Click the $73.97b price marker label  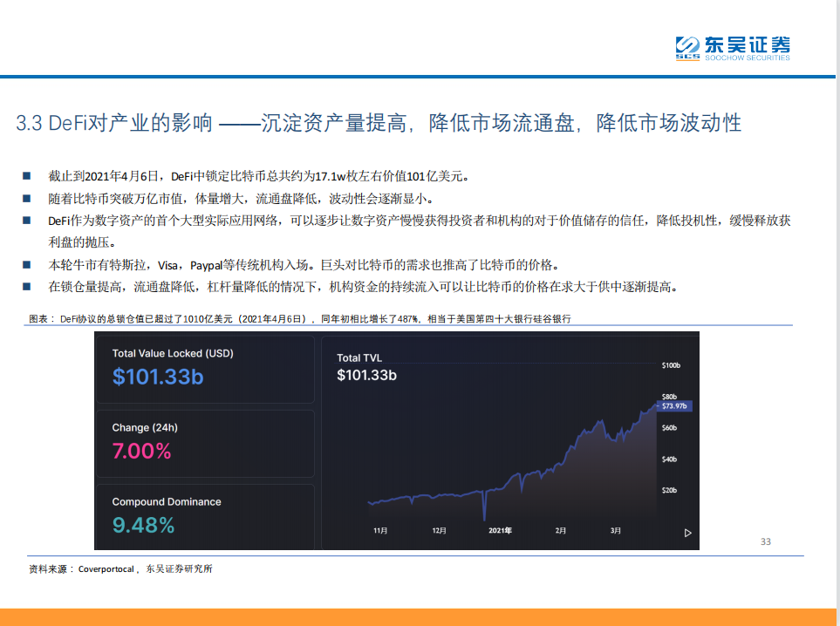674,405
